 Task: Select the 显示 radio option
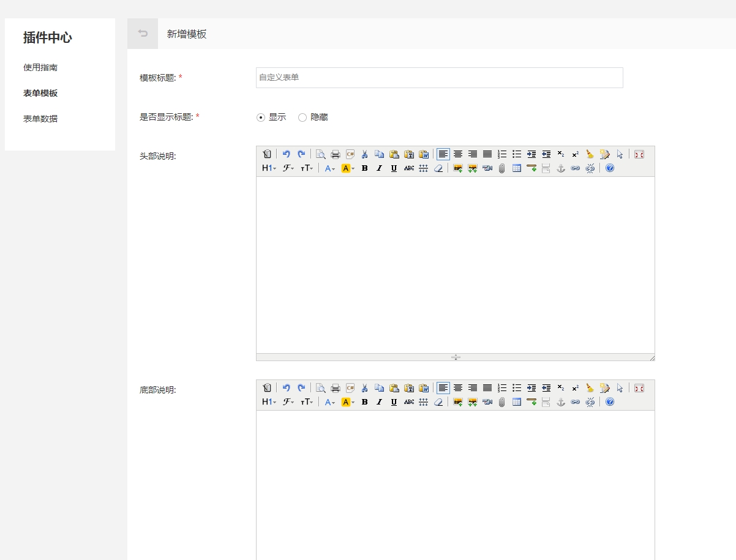pyautogui.click(x=261, y=118)
